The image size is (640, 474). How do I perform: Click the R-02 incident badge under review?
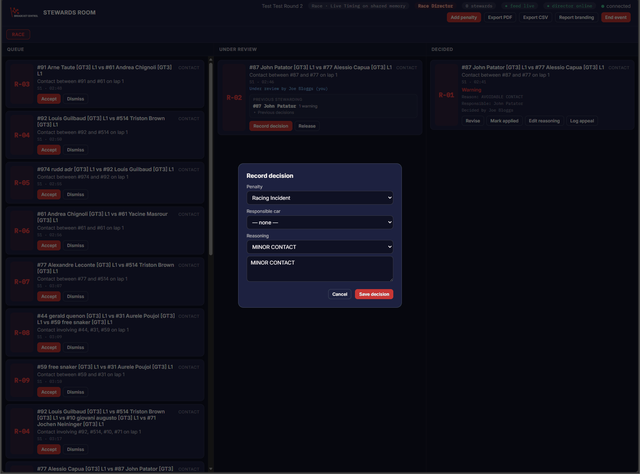(234, 98)
